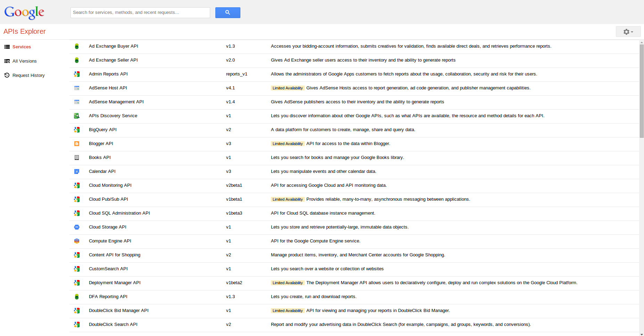Viewport: 644px width, 336px height.
Task: Click AdSense Host API Limited Availability badge
Action: pyautogui.click(x=288, y=88)
